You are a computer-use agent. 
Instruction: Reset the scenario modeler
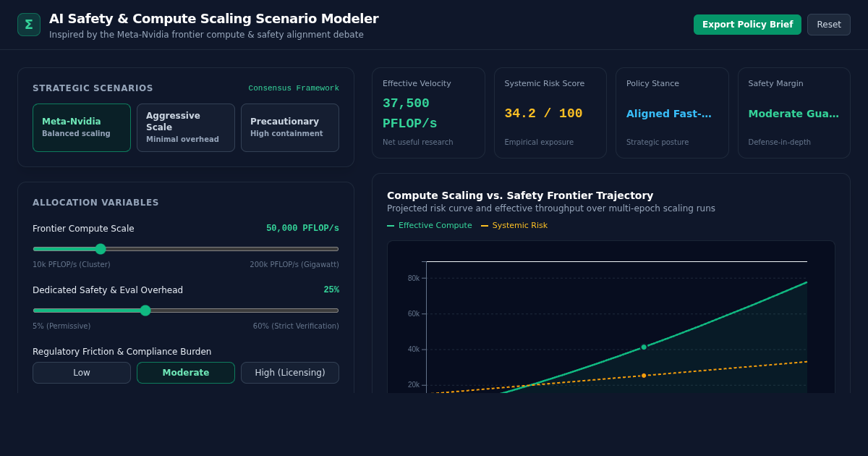(x=829, y=25)
